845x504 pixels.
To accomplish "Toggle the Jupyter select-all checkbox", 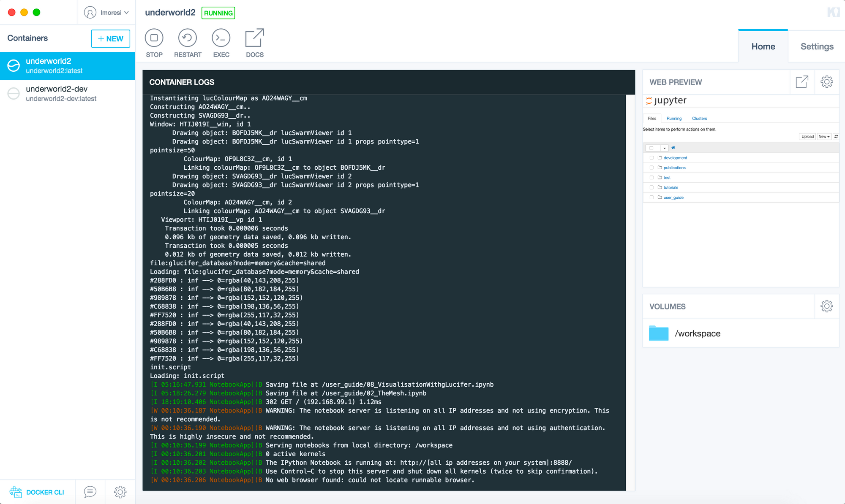I will point(651,148).
